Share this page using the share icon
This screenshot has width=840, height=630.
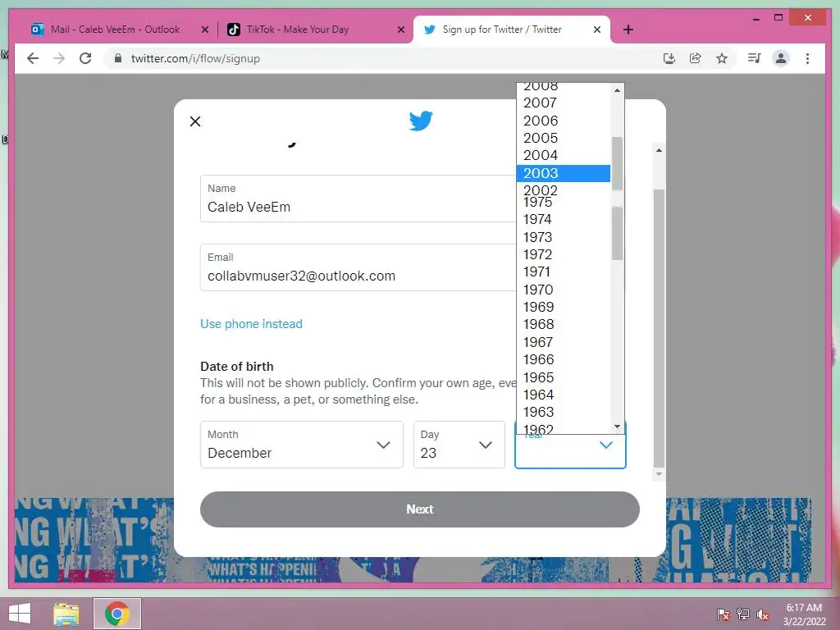(696, 58)
